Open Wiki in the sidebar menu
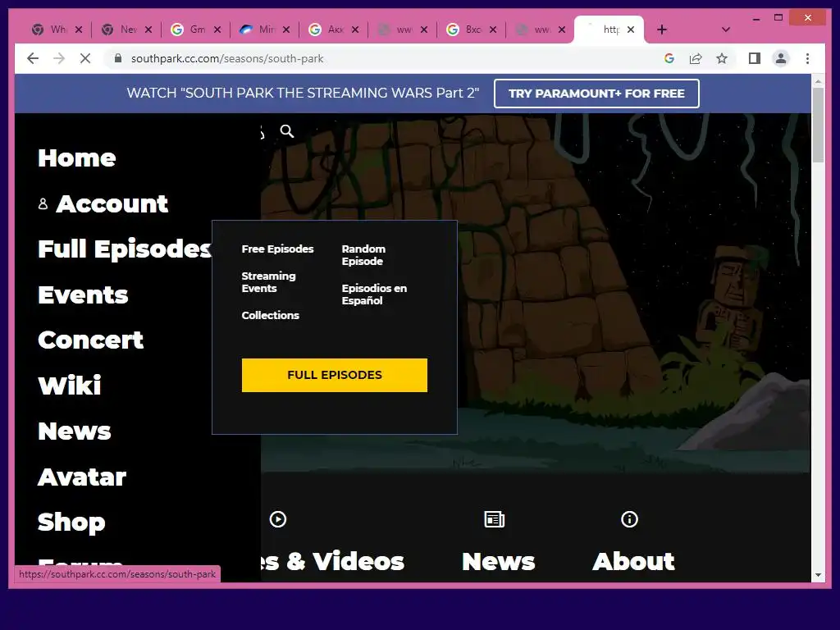Image resolution: width=840 pixels, height=630 pixels. click(70, 386)
